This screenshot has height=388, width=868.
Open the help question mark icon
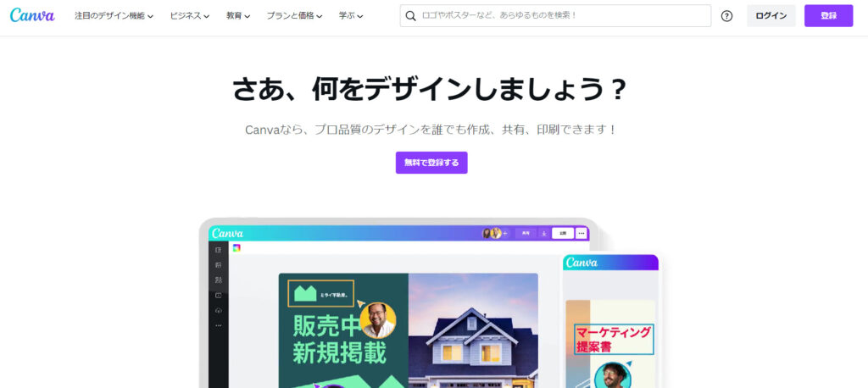(726, 16)
